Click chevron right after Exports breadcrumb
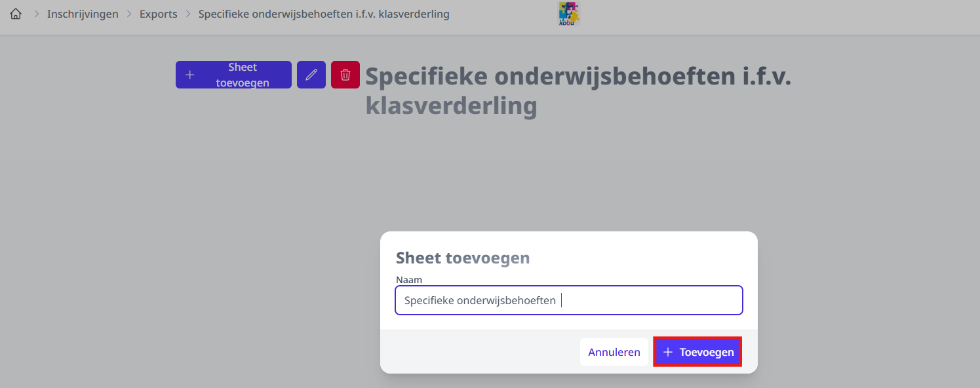The height and width of the screenshot is (388, 980). (x=188, y=14)
